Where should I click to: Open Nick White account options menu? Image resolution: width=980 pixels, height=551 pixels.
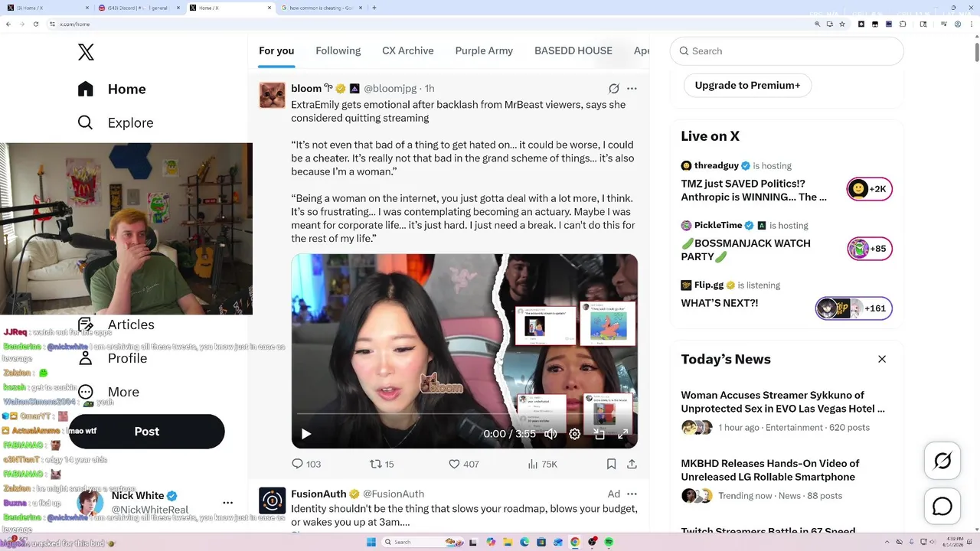tap(227, 503)
